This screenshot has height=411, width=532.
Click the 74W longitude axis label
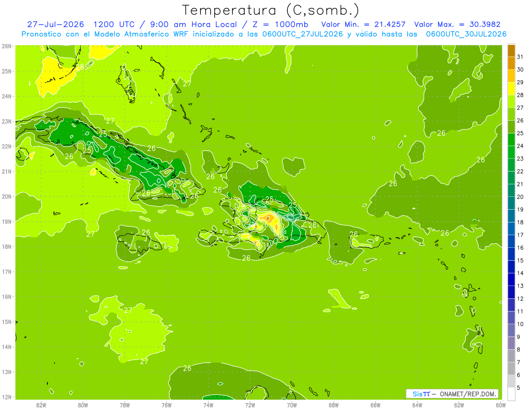(x=208, y=405)
